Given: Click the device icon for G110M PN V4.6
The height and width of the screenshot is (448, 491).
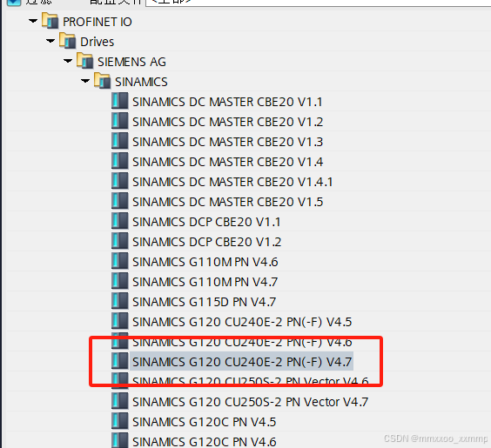Looking at the screenshot, I should tap(120, 261).
